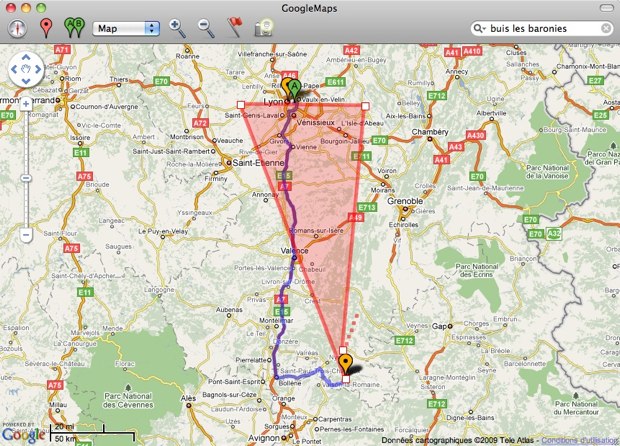
Task: Click the search field containing buis les baronies
Action: pos(542,28)
